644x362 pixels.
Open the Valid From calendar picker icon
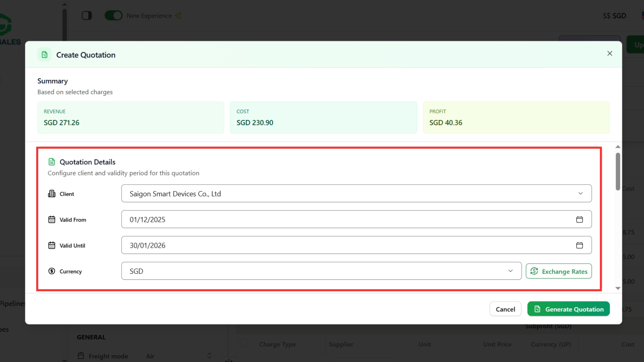click(x=579, y=219)
